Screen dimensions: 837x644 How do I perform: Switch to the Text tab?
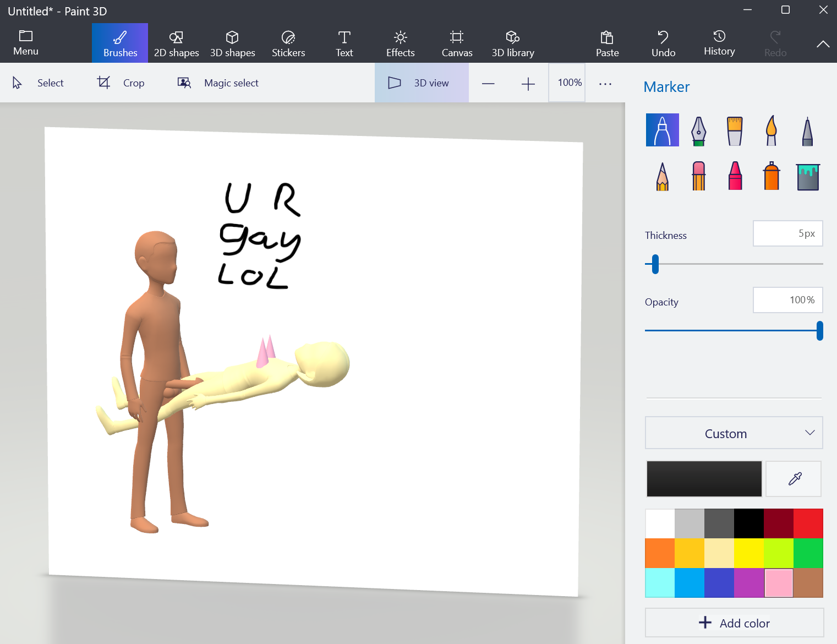(x=344, y=43)
